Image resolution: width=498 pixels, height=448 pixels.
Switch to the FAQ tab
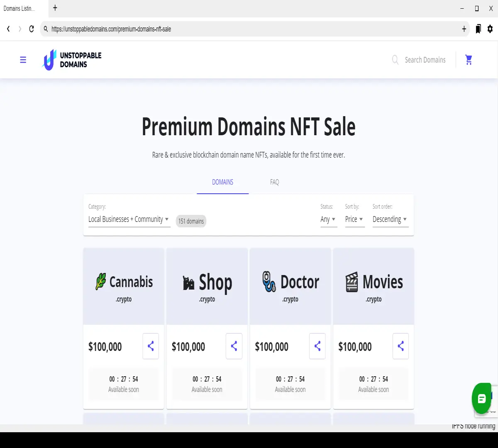pos(275,182)
